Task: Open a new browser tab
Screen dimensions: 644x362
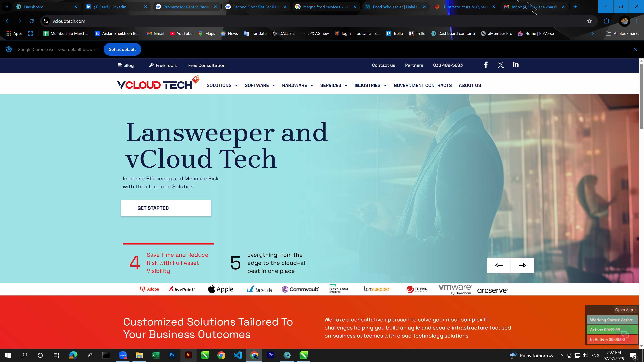Action: [x=575, y=7]
